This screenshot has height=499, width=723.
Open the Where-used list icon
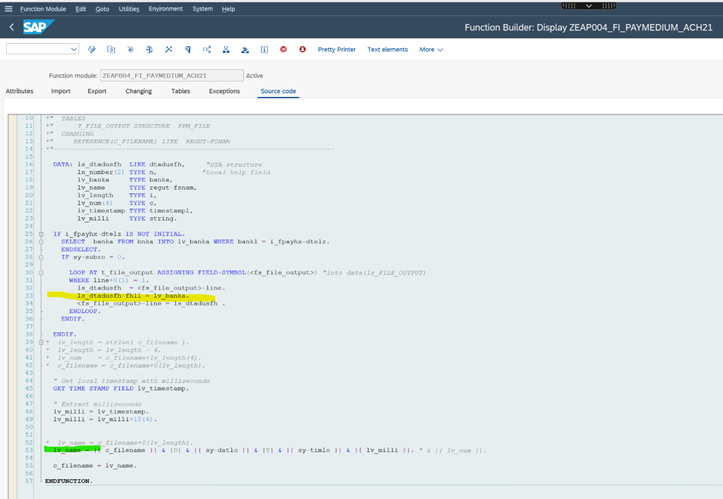(188, 49)
